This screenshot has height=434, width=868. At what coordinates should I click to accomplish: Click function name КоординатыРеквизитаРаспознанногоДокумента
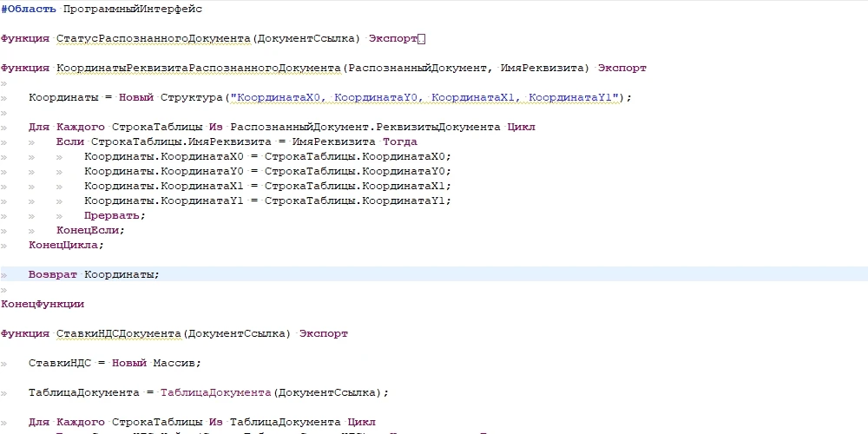tap(199, 68)
